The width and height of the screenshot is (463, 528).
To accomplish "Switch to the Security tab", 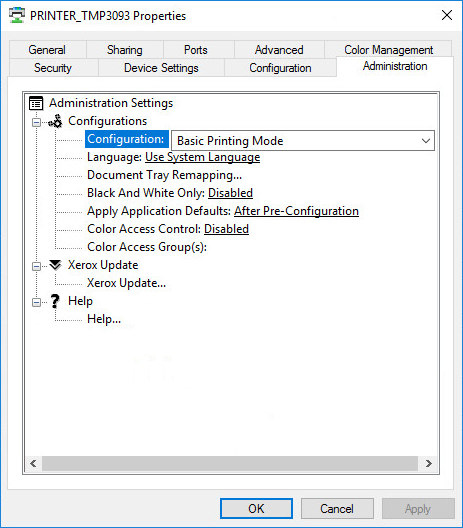I will 53,68.
